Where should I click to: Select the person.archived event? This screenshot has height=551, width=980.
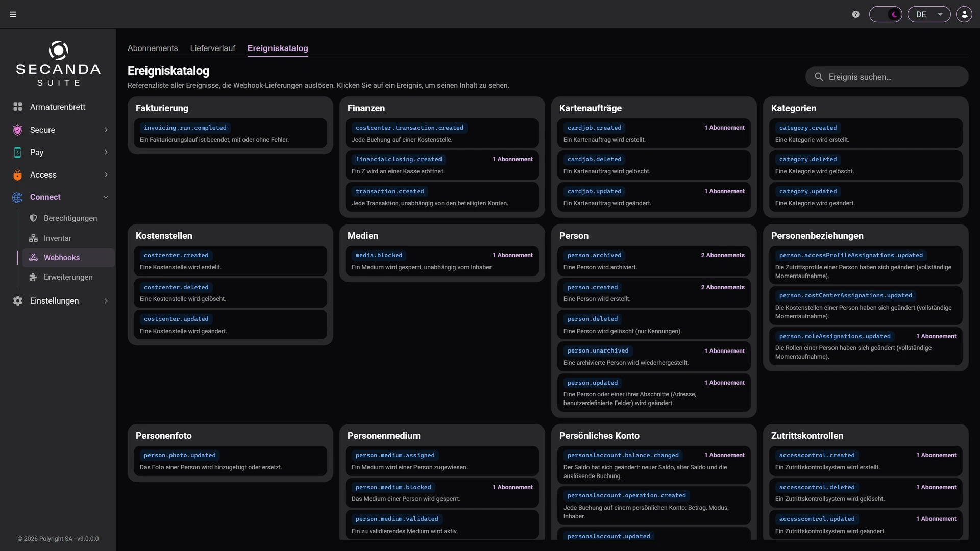654,261
